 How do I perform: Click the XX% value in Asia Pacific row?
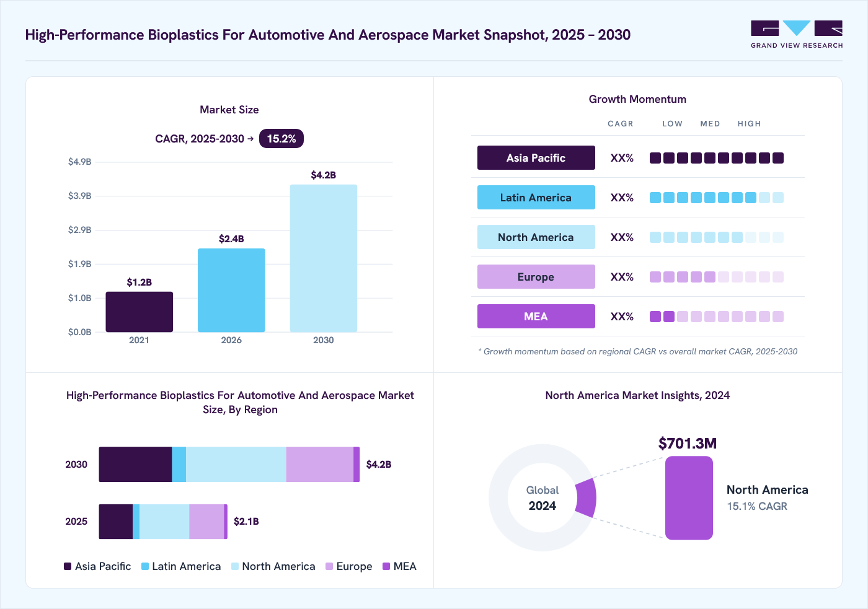pos(622,158)
